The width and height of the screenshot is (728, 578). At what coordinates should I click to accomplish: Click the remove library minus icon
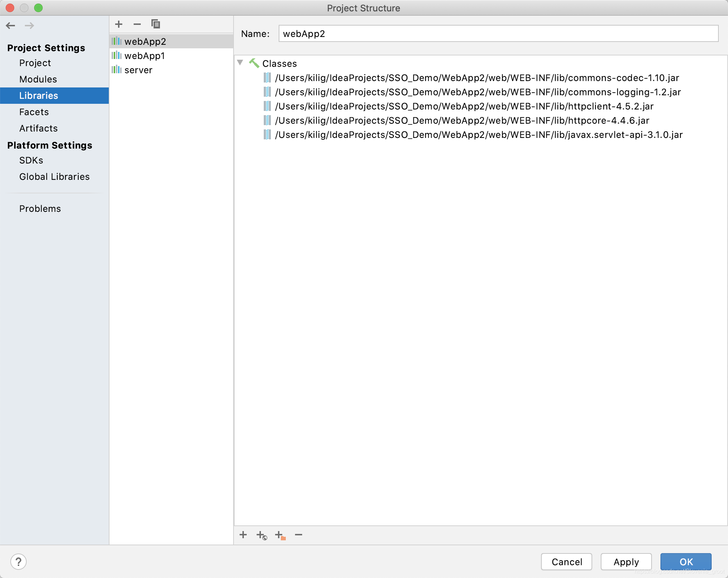click(137, 24)
